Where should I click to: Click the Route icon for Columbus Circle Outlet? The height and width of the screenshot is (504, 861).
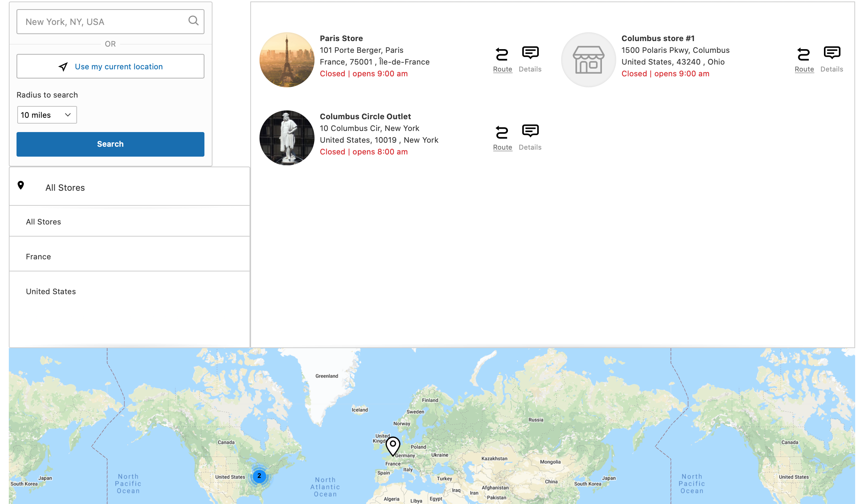(x=502, y=132)
